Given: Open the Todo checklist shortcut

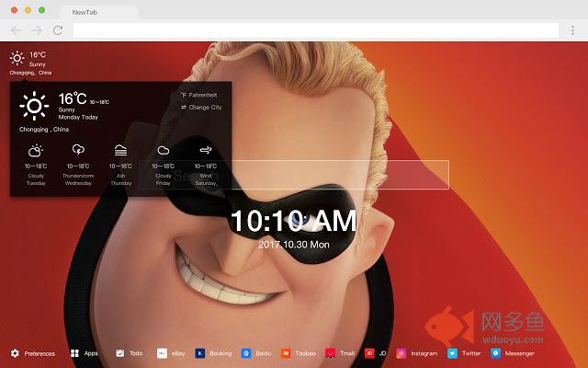Looking at the screenshot, I should (120, 353).
